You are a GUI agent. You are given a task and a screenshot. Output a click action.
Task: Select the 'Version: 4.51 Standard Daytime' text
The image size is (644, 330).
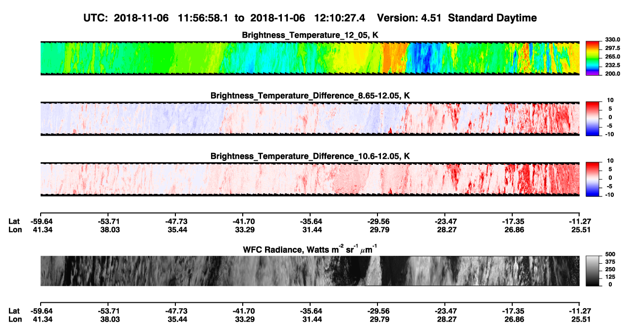pos(457,18)
